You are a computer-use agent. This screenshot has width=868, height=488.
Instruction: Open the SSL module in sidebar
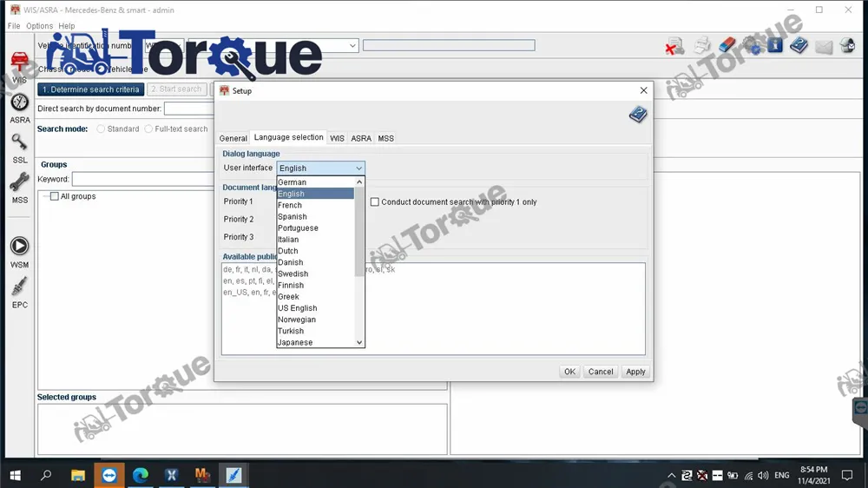pyautogui.click(x=19, y=148)
